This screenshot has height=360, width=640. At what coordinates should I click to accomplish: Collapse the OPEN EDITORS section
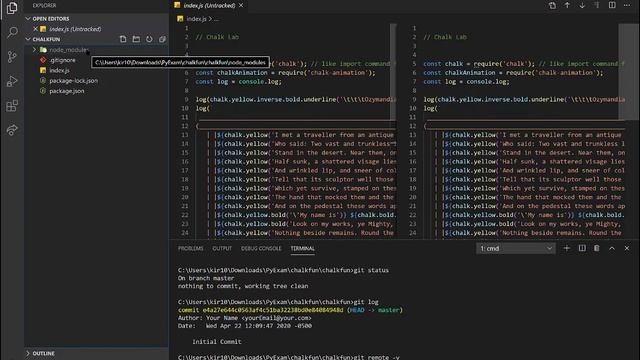click(x=28, y=19)
